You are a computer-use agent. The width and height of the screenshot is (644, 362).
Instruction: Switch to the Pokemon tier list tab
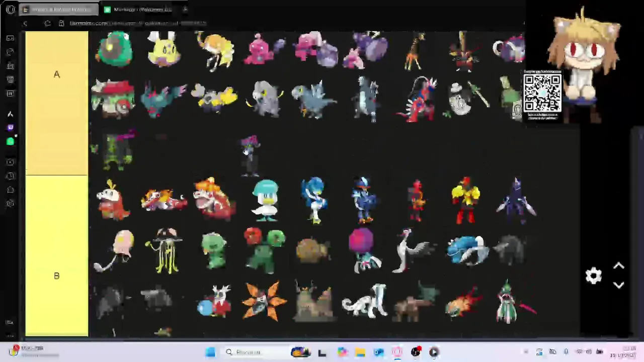[x=138, y=9]
